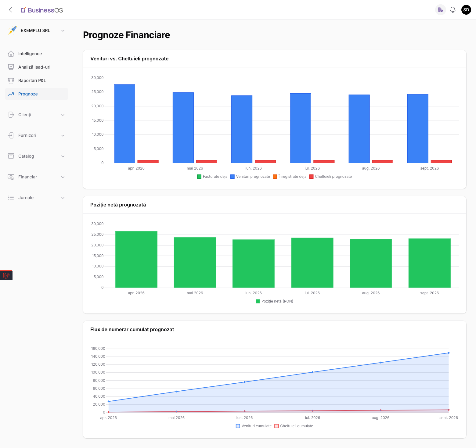This screenshot has height=448, width=476.
Task: Click the back arrow in the header
Action: pyautogui.click(x=10, y=10)
